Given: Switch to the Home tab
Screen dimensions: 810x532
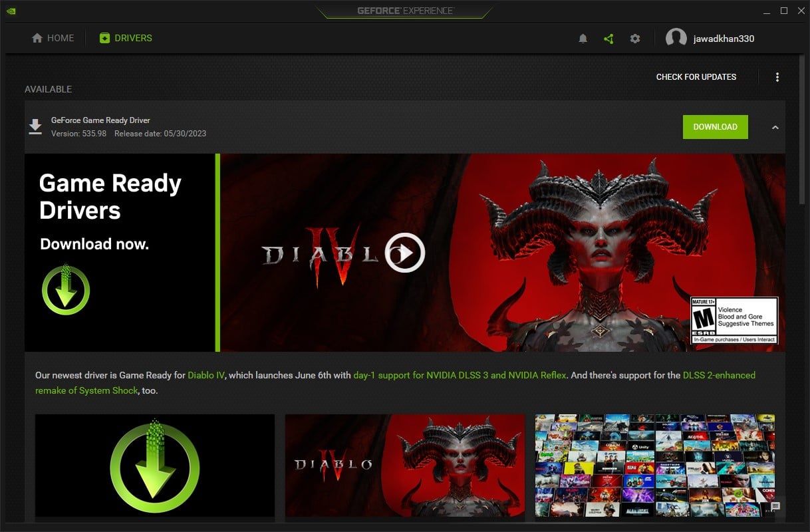Looking at the screenshot, I should (53, 38).
